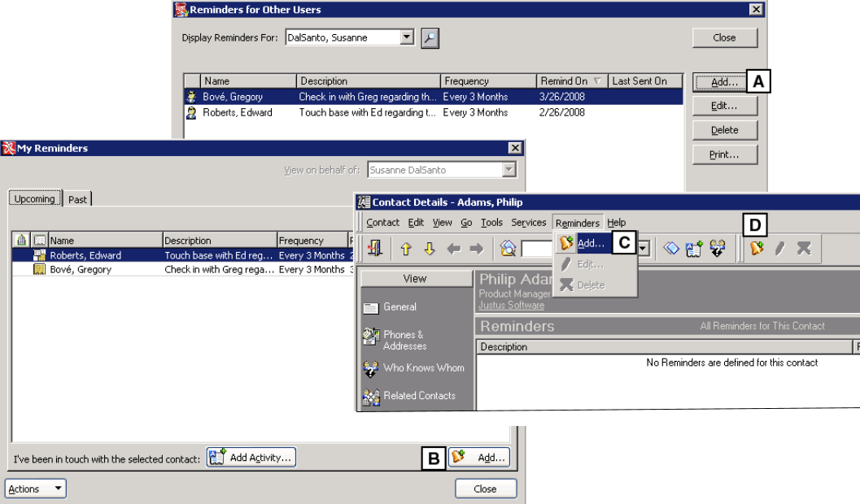The width and height of the screenshot is (860, 504).
Task: Open the View on behalf of dropdown
Action: pyautogui.click(x=509, y=169)
